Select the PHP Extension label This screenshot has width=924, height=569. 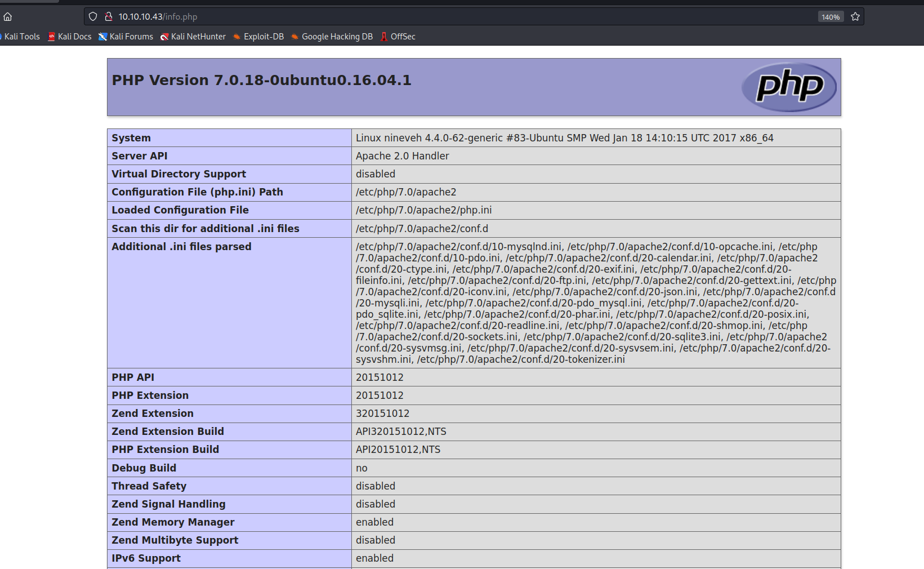tap(150, 395)
